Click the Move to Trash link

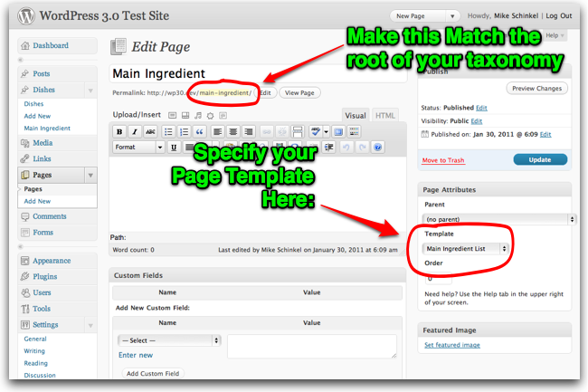tap(443, 160)
